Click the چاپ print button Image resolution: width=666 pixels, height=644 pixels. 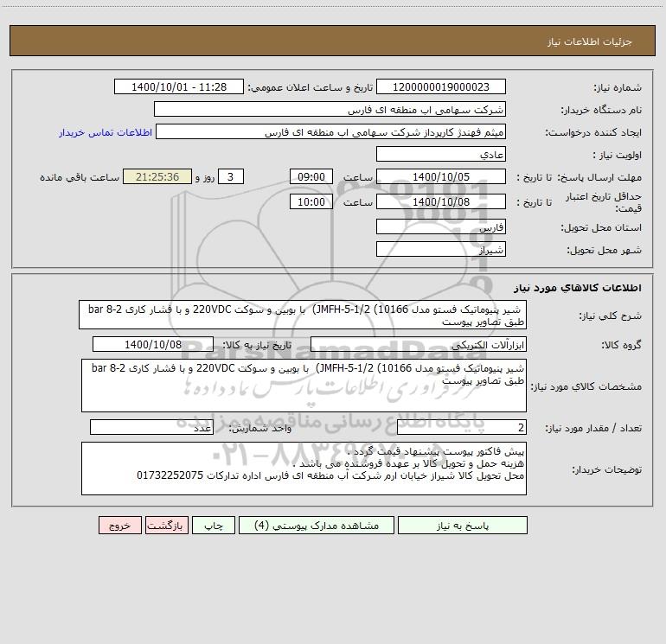point(214,526)
